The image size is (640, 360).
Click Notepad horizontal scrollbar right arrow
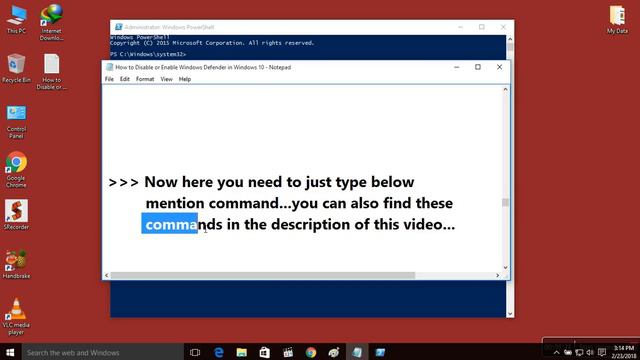(497, 276)
